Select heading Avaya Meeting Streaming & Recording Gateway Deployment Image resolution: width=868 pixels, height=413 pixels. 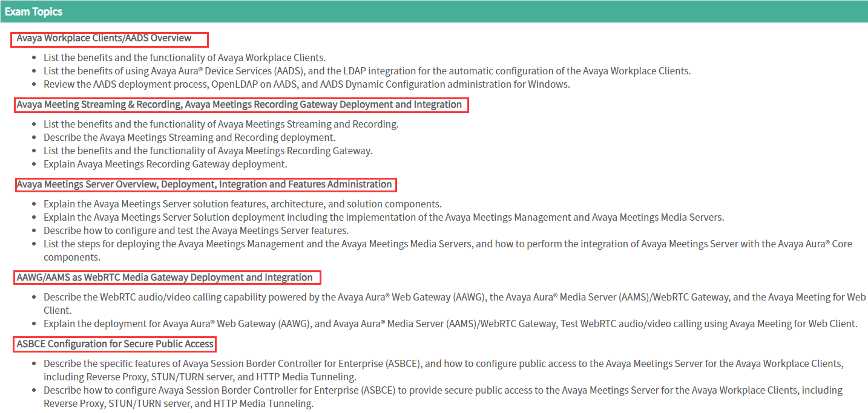point(239,105)
